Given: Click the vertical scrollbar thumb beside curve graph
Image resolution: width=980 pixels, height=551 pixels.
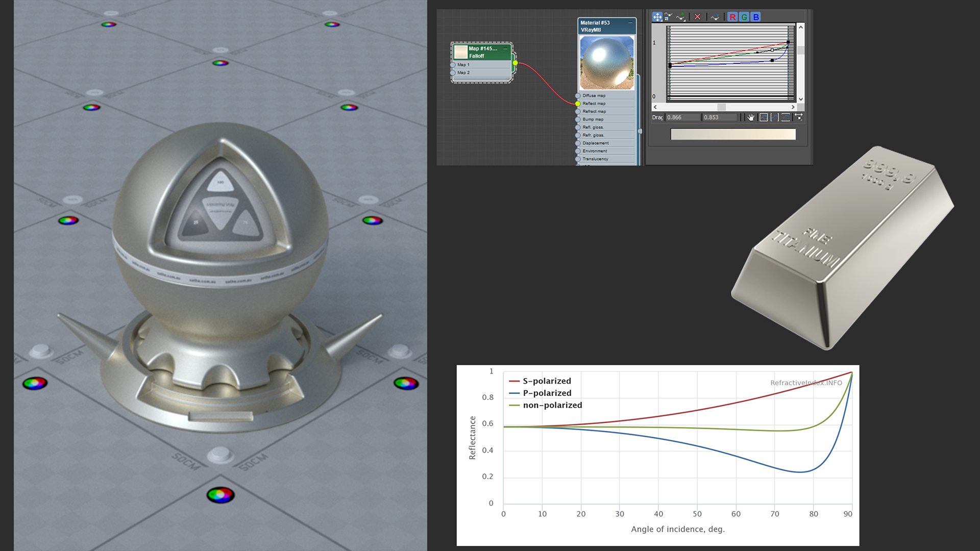Looking at the screenshot, I should pyautogui.click(x=801, y=50).
